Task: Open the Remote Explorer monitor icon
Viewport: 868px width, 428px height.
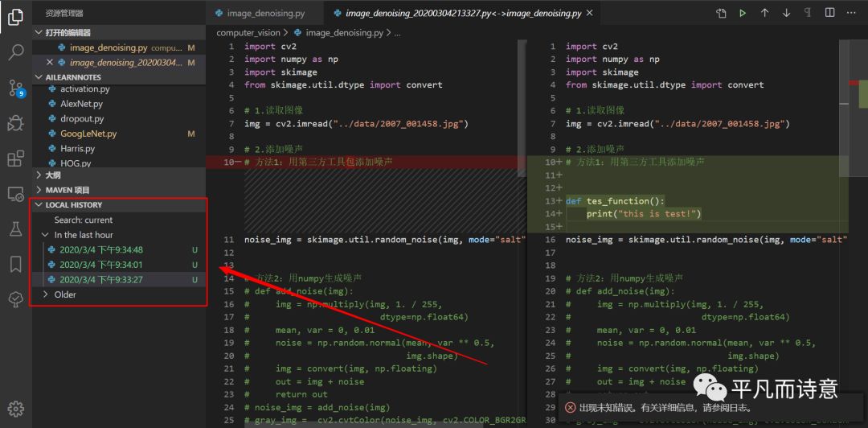Action: [15, 194]
